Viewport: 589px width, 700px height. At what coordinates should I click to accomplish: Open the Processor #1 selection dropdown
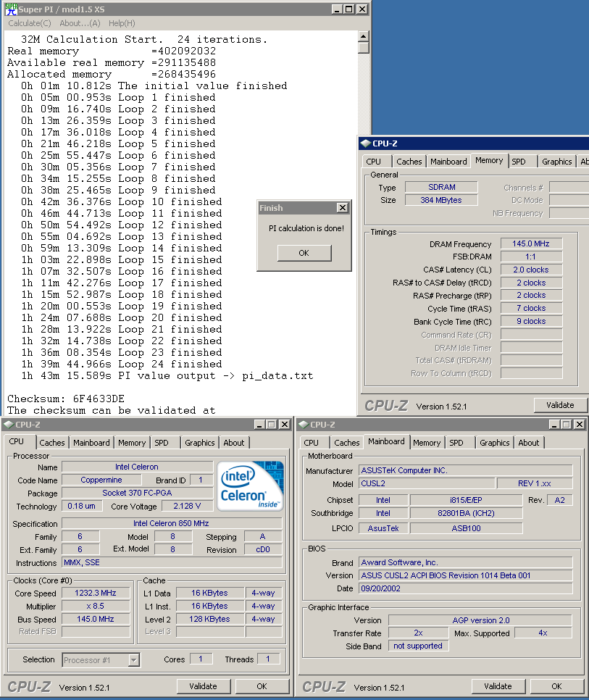[133, 660]
